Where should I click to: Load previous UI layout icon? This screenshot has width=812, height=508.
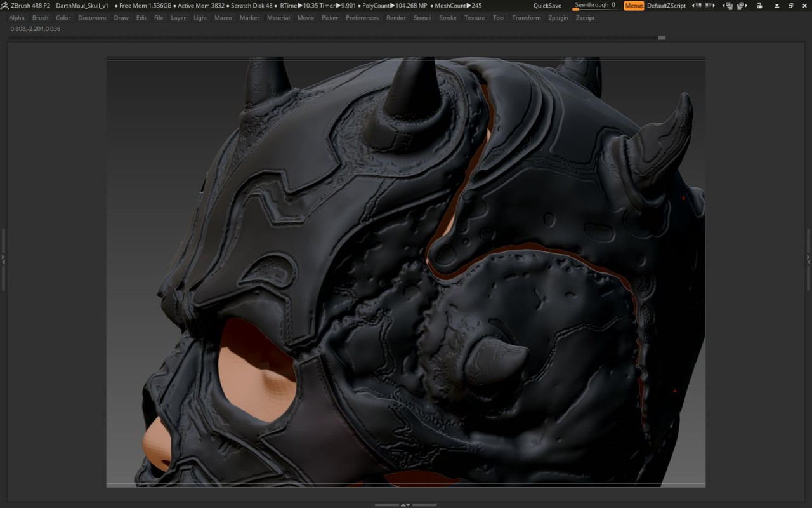tap(728, 6)
